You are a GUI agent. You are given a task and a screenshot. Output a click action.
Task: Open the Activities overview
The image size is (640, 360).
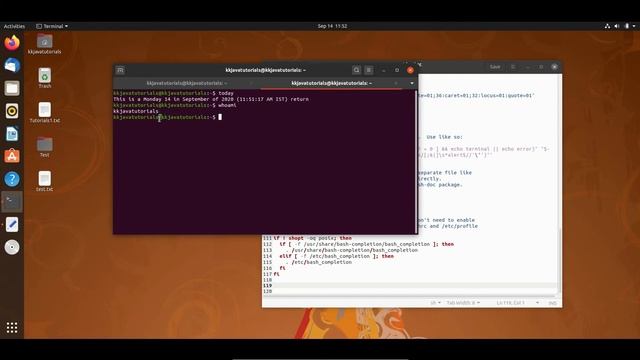pos(14,26)
